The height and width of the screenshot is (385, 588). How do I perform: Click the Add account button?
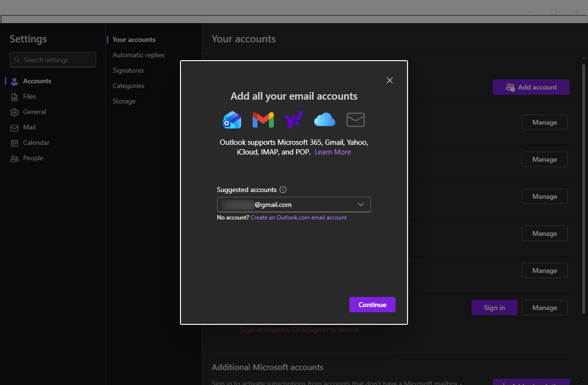531,87
